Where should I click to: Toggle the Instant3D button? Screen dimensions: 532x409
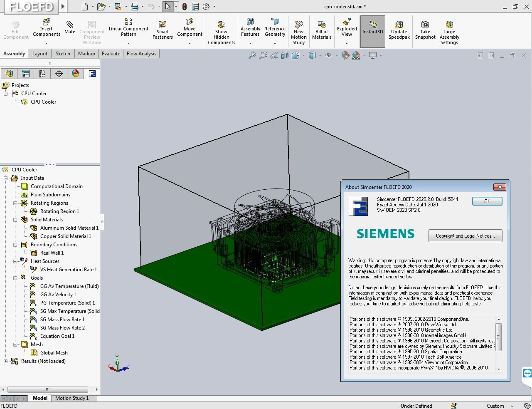pyautogui.click(x=372, y=31)
